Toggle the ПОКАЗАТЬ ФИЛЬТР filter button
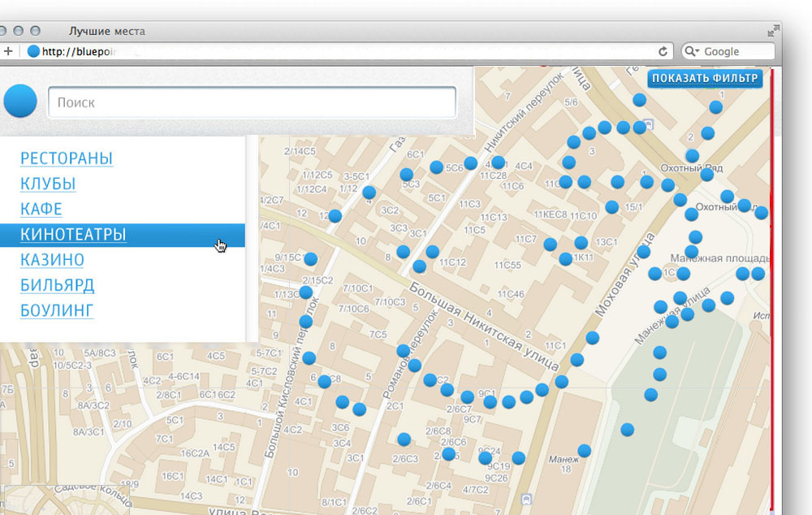This screenshot has height=515, width=812. coord(705,78)
